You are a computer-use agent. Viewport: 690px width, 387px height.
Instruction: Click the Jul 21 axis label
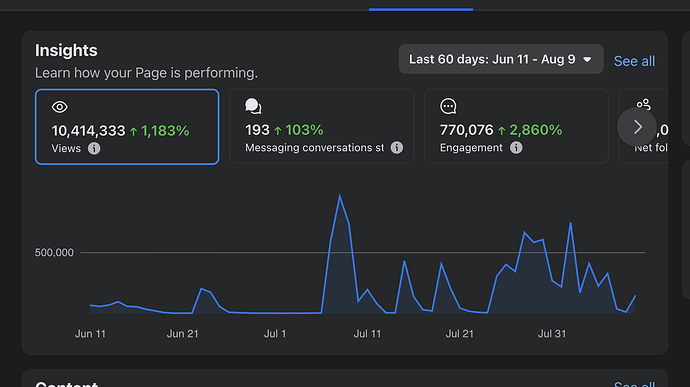click(x=459, y=334)
